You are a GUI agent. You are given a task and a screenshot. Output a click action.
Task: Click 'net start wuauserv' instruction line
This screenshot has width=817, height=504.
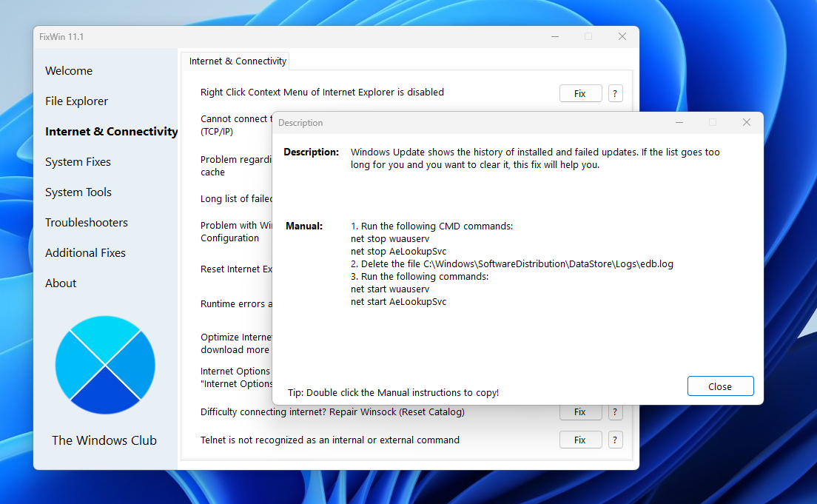(390, 289)
